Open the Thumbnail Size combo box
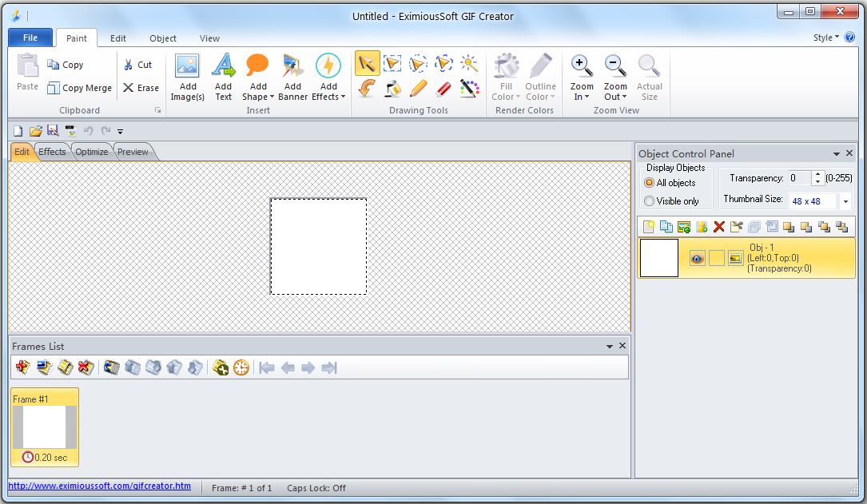Screen dimensions: 867x504 click(x=845, y=201)
